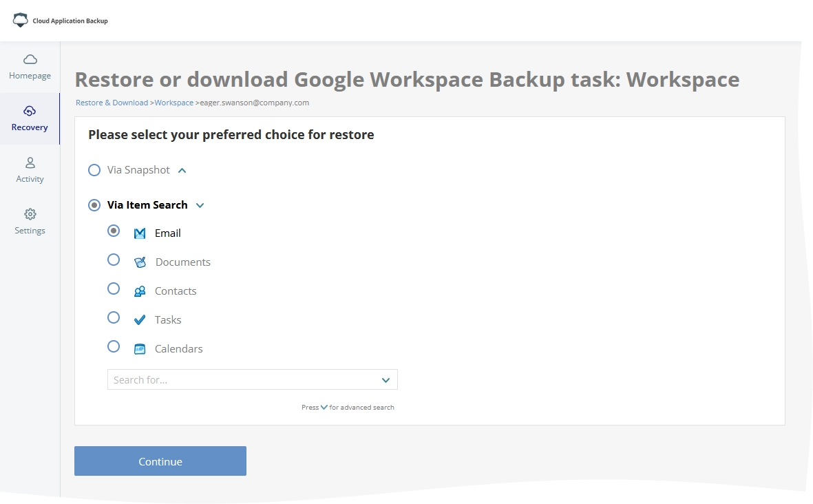The image size is (813, 504).
Task: Click the 'for advanced search' hint text
Action: (362, 408)
